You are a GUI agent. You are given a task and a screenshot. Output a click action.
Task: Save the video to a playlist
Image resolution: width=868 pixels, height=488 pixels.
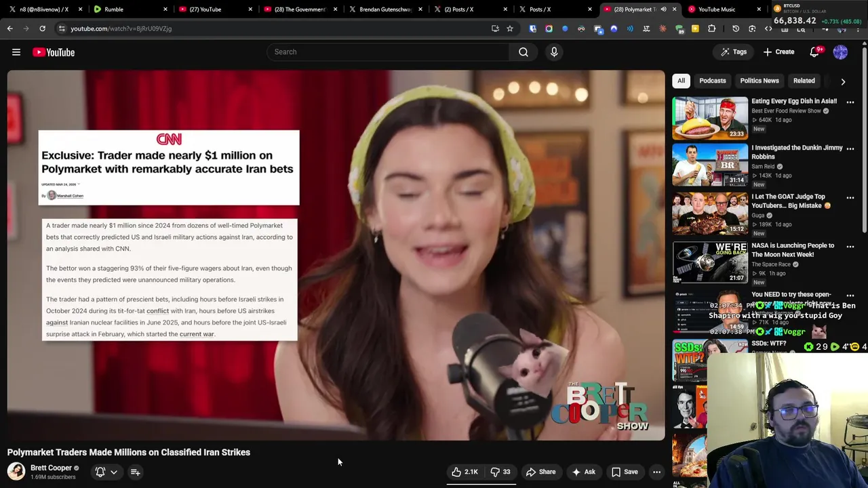625,472
